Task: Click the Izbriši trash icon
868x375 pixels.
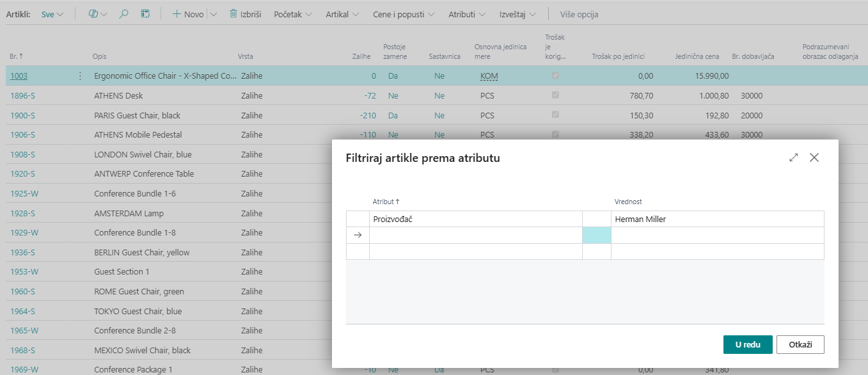Action: click(x=233, y=14)
